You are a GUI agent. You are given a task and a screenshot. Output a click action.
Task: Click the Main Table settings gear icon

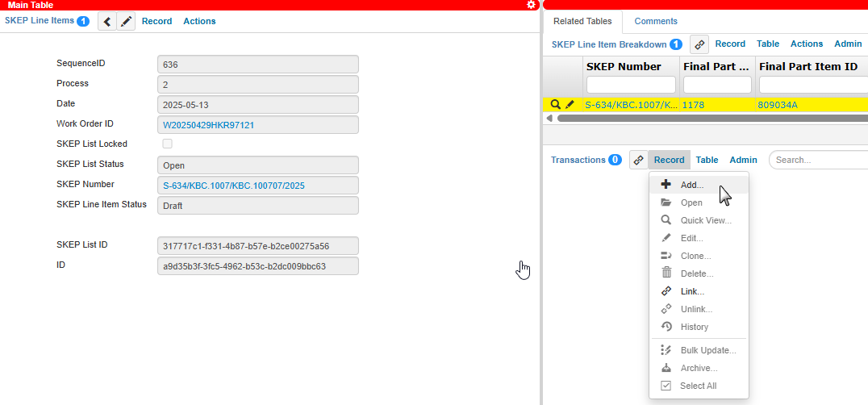point(531,5)
